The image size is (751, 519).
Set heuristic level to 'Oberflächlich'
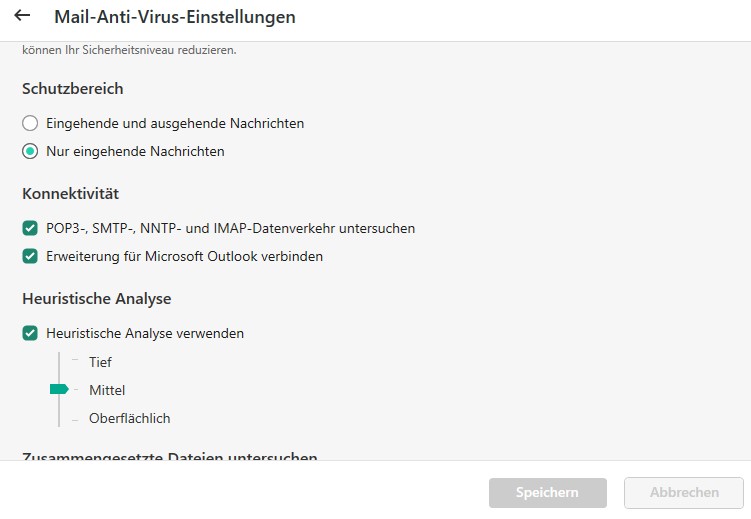pos(129,418)
